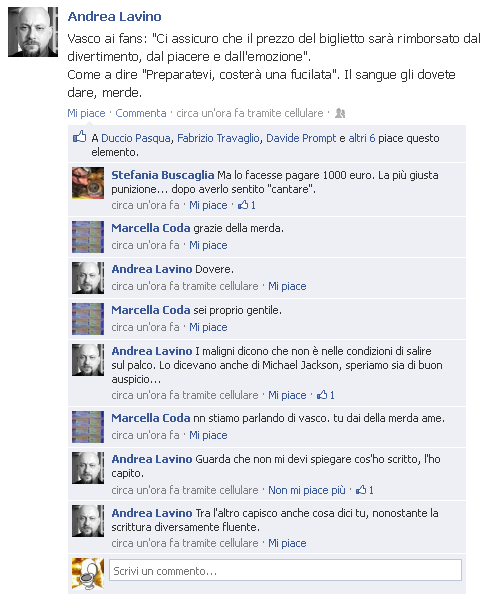Open the Davide Prompt profile link

[301, 138]
